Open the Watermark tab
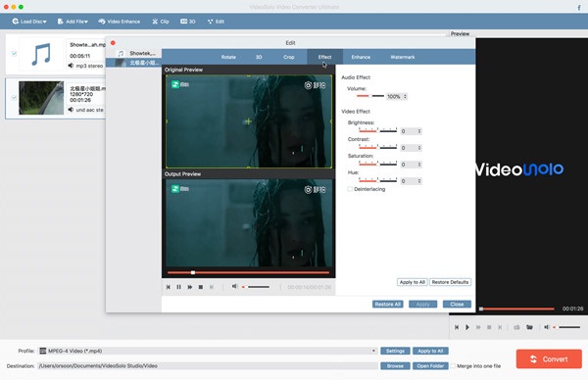 [x=403, y=57]
